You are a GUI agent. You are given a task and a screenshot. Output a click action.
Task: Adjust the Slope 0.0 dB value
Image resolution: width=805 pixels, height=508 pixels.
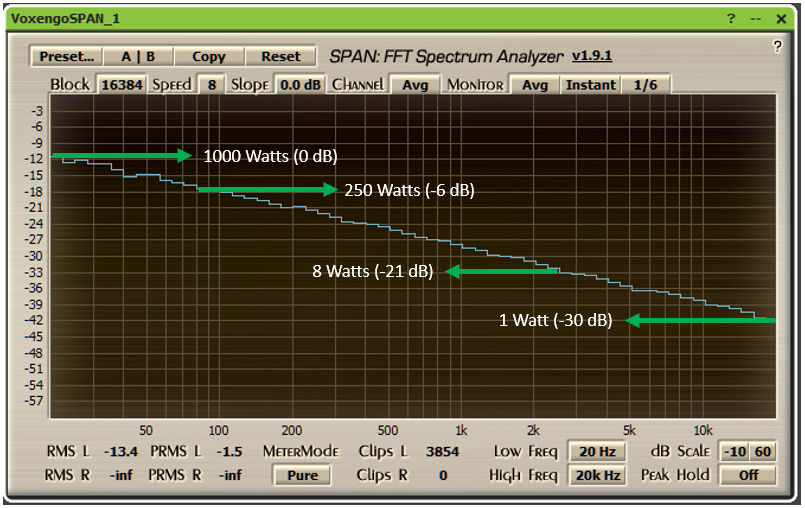coord(300,85)
